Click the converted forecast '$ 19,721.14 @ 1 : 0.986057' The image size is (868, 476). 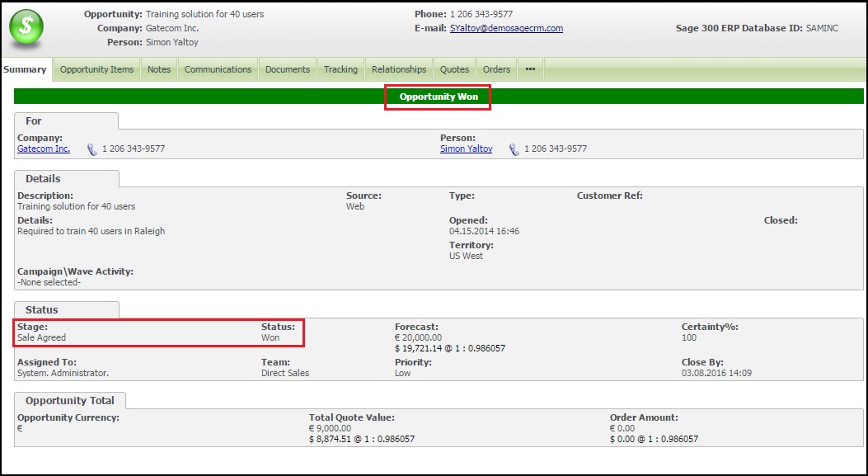click(x=450, y=349)
